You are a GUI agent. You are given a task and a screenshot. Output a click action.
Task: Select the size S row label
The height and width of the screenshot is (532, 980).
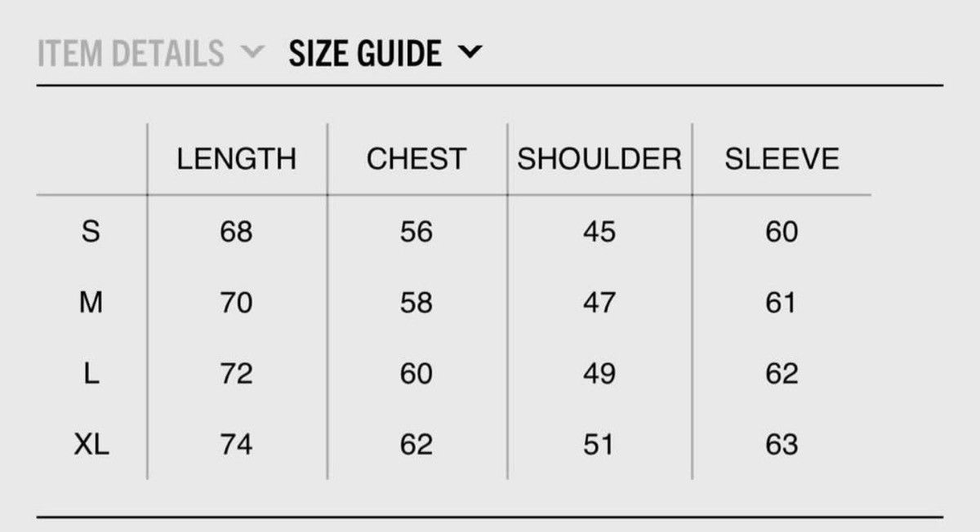pos(91,232)
